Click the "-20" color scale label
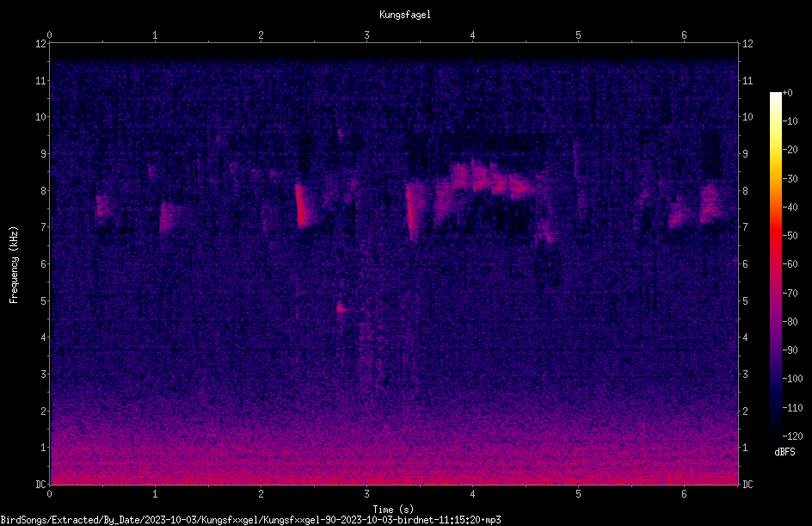Viewport: 812px width, 526px height. (x=790, y=150)
